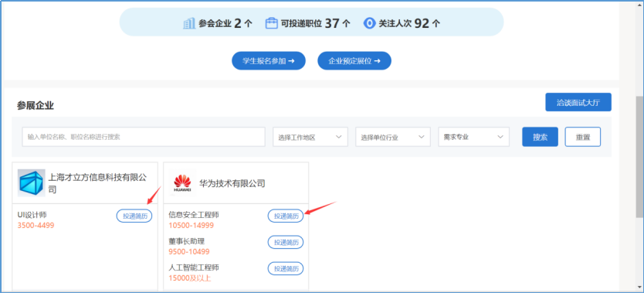Click 投递简历 for 人工智能工程师

(286, 268)
